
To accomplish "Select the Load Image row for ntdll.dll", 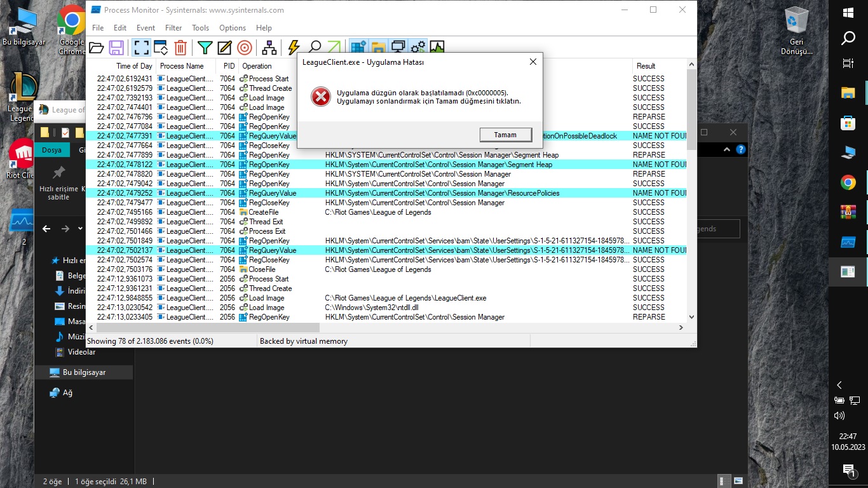I will [x=387, y=308].
